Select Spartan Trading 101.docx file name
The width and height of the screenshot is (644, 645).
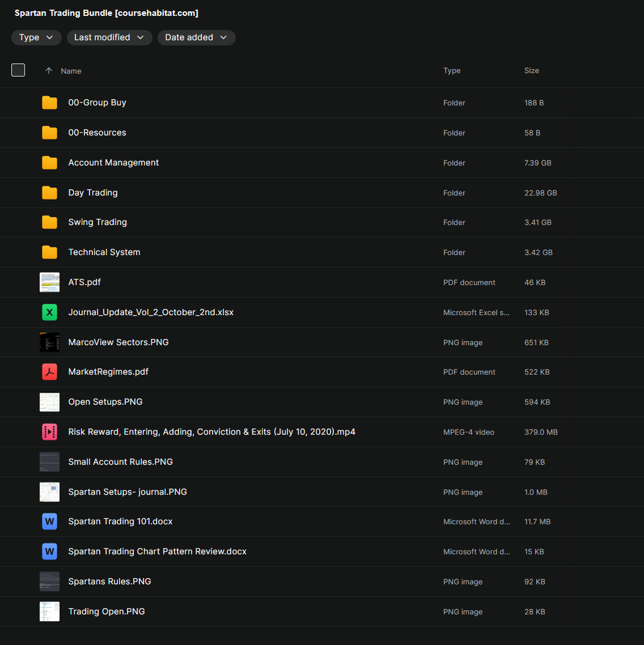pos(120,521)
